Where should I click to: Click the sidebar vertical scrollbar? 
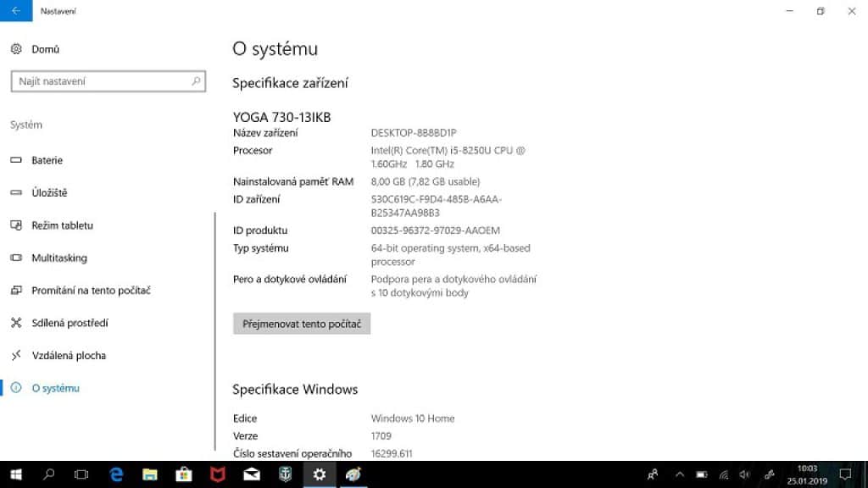pos(214,331)
